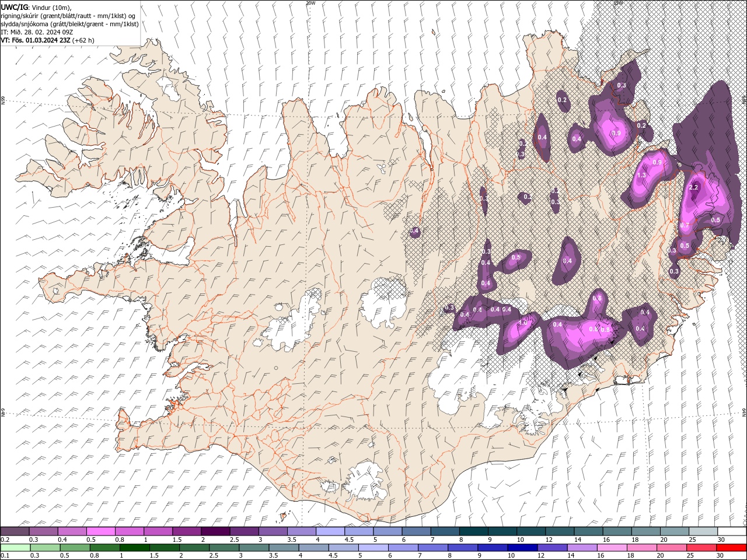Click the "0.6" precipitation value on the map
Image resolution: width=747 pixels, height=560 pixels.
coord(596,298)
